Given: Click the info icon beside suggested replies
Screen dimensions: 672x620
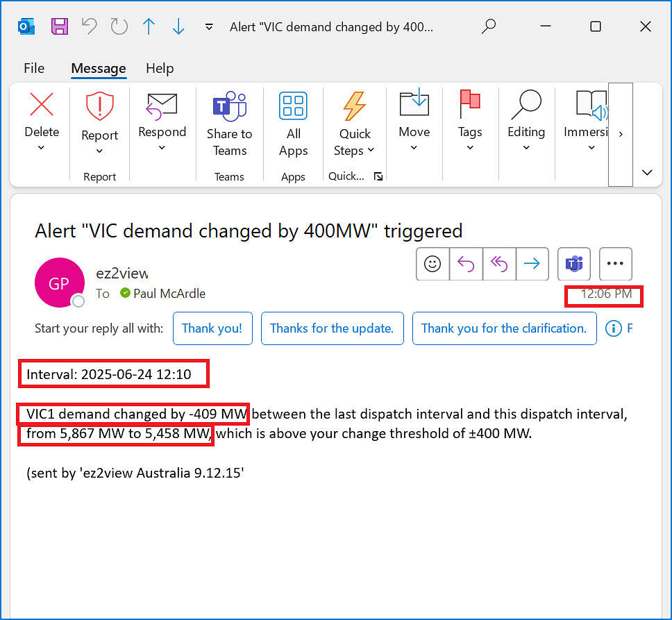Looking at the screenshot, I should pos(613,328).
